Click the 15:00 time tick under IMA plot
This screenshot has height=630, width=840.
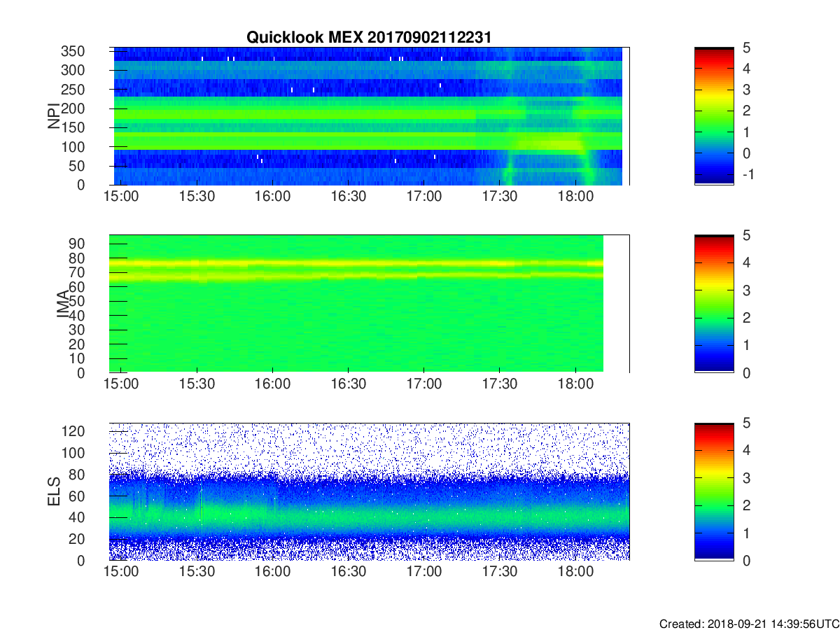[x=121, y=386]
